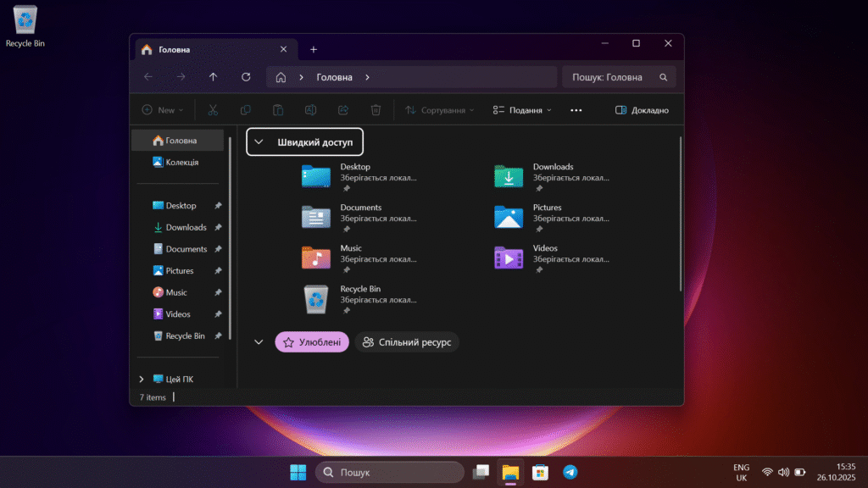Select the Cut tool on the toolbar
Image resolution: width=868 pixels, height=488 pixels.
click(x=213, y=109)
